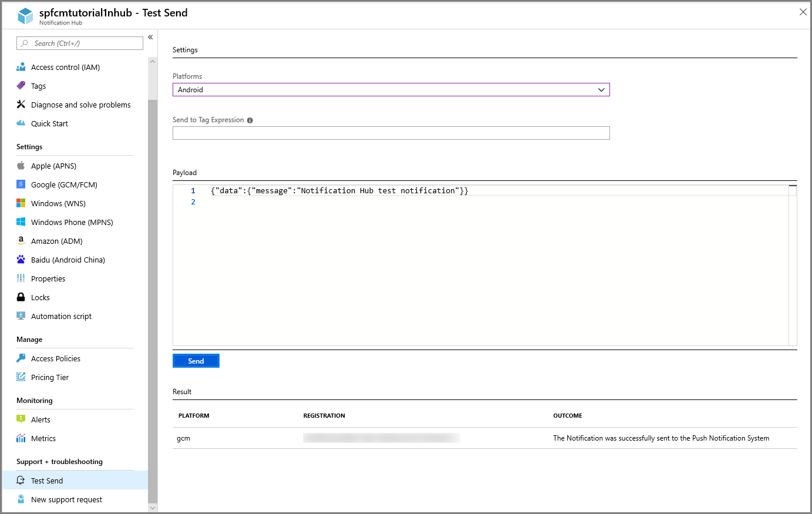Click the Search box in the sidebar

(x=79, y=43)
